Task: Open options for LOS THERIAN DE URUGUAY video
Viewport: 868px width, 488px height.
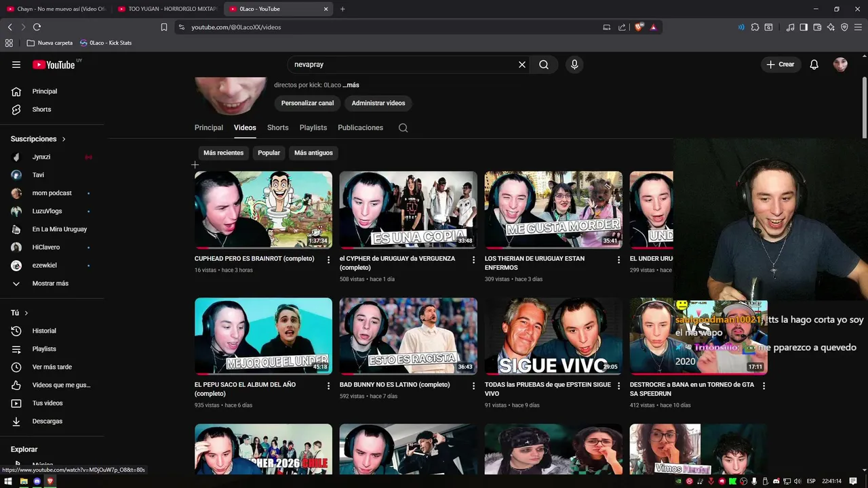Action: click(618, 260)
